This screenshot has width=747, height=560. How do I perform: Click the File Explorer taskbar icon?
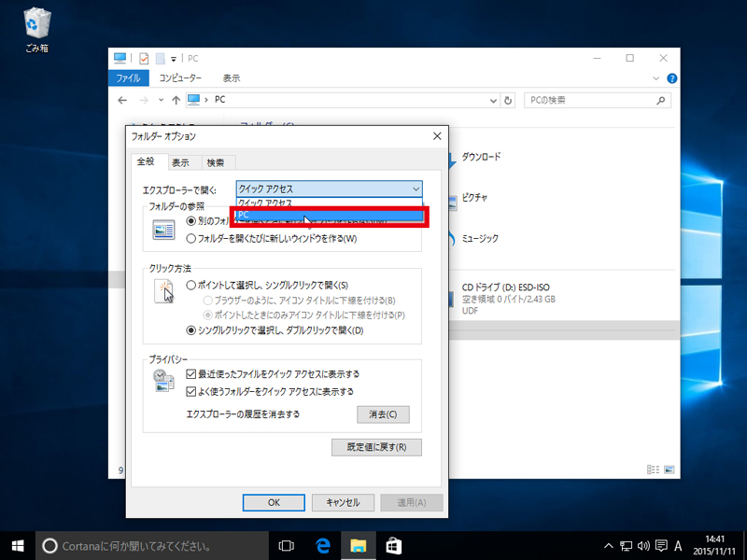[359, 546]
